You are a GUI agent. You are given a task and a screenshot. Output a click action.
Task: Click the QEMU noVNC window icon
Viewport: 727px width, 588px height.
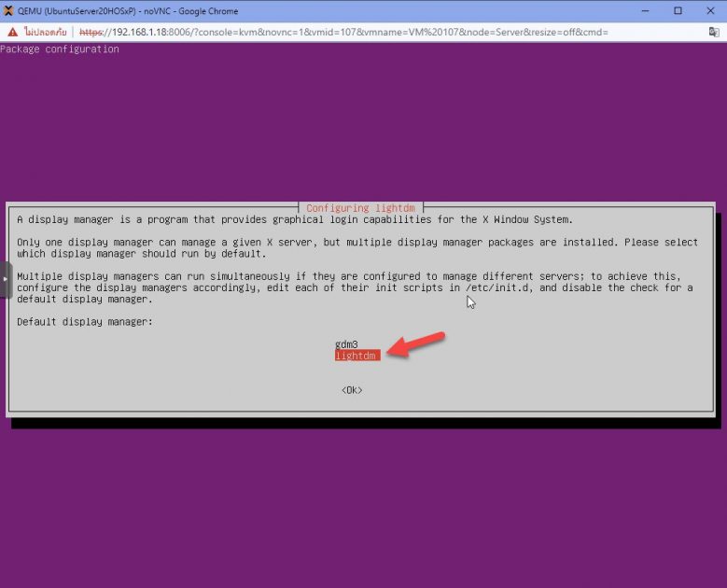(7, 10)
